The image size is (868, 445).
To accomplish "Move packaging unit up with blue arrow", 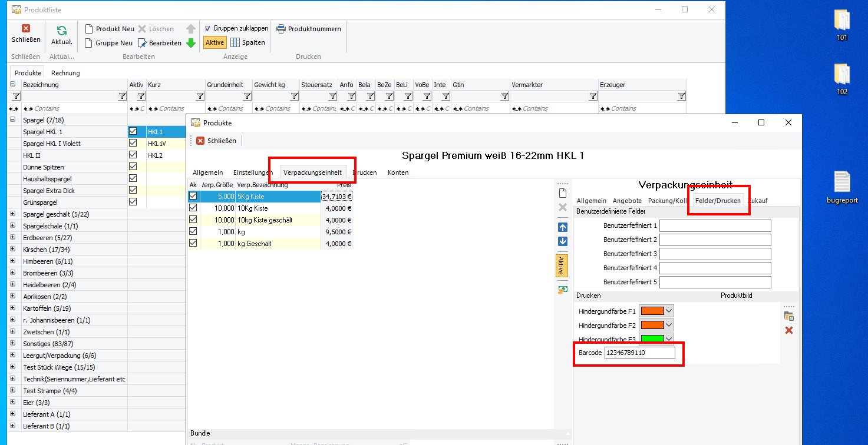I will tap(562, 227).
